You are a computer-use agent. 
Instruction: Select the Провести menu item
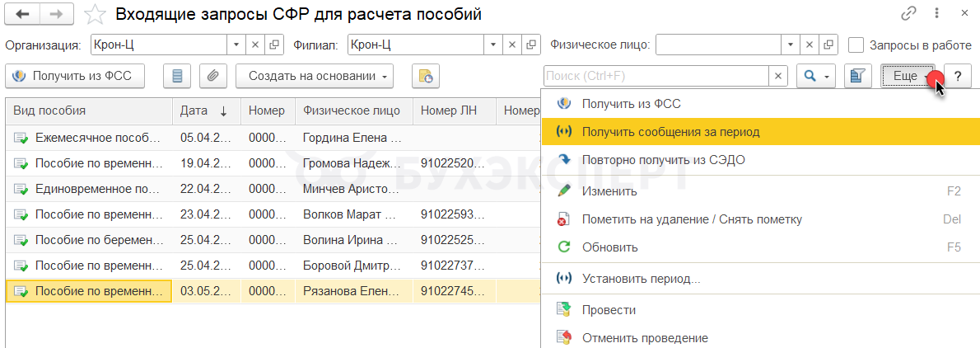(x=760, y=310)
